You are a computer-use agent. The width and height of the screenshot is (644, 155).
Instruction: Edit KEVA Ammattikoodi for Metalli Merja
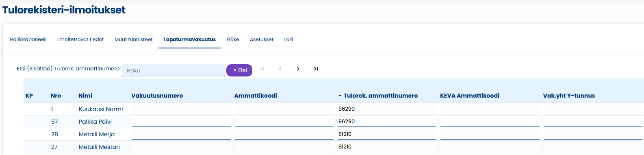coord(490,134)
